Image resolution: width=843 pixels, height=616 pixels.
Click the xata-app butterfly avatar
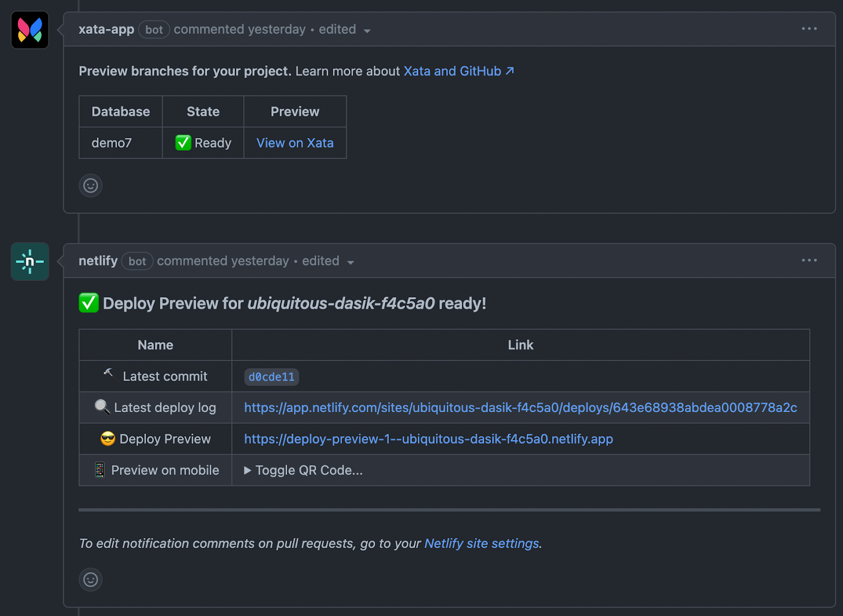coord(30,30)
